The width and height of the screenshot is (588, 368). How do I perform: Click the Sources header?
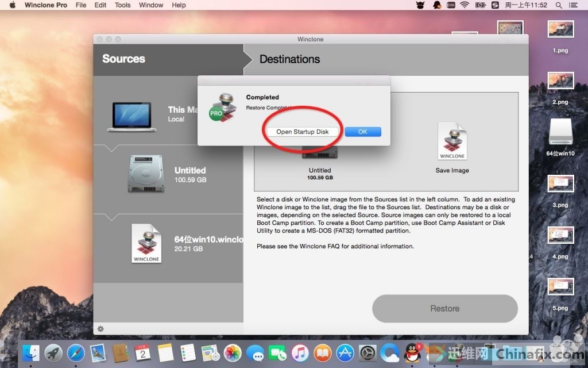tap(123, 59)
